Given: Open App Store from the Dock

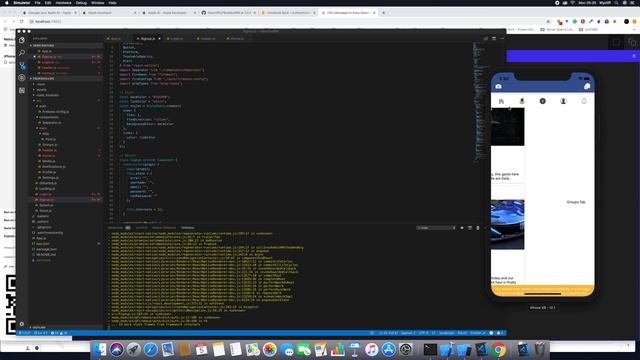Looking at the screenshot, I should pos(389,349).
